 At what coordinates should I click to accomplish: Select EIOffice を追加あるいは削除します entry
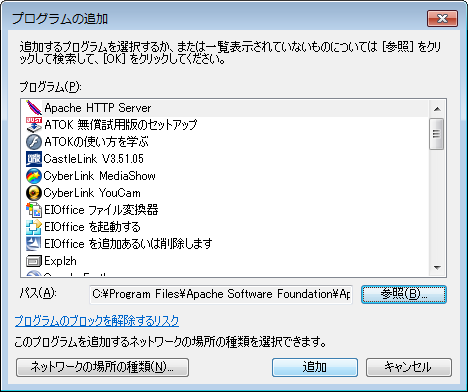[x=225, y=244]
